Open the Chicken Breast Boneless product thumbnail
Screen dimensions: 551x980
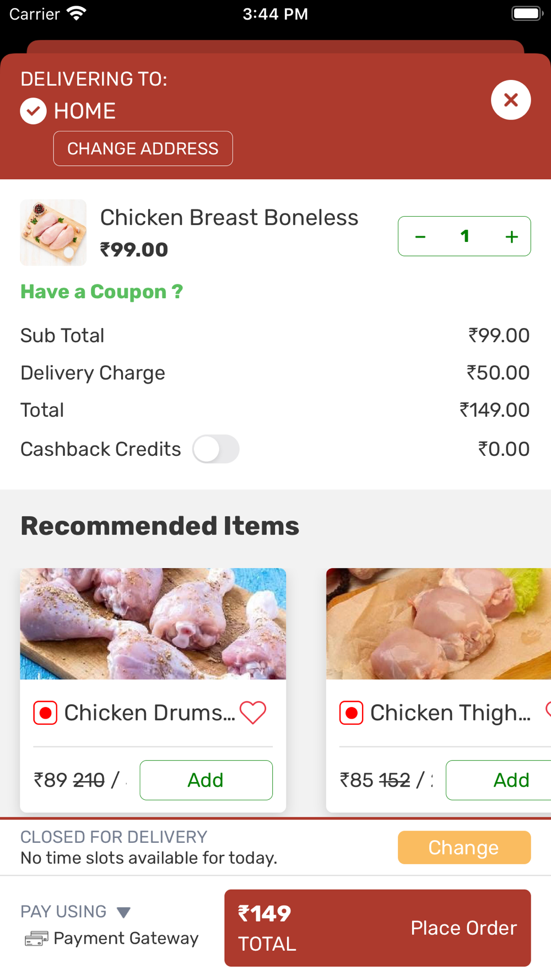[x=53, y=233]
